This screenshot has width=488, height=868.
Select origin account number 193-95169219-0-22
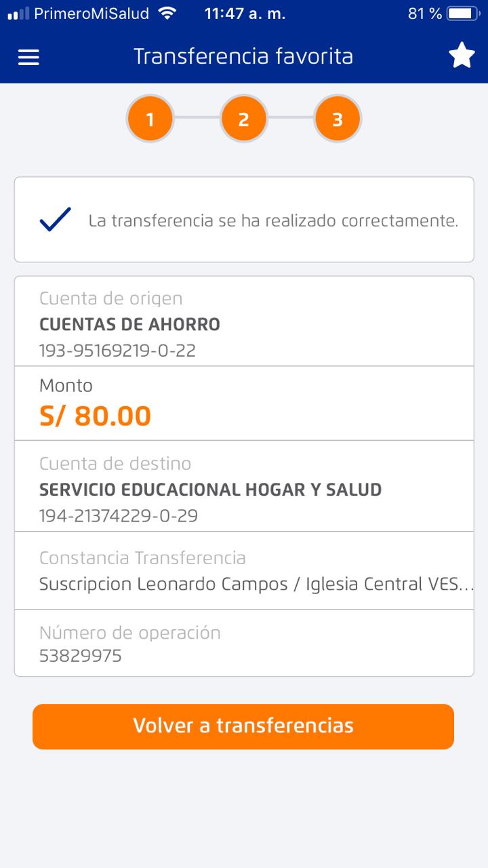point(118,351)
